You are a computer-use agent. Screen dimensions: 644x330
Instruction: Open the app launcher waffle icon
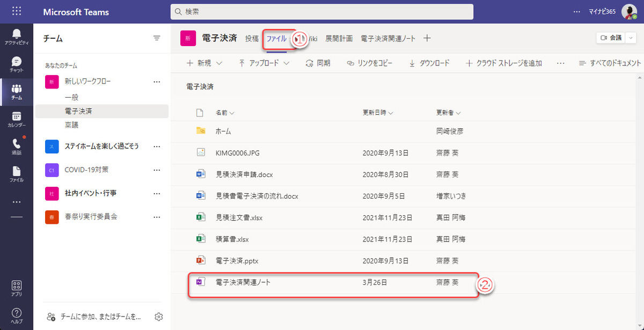click(x=17, y=11)
